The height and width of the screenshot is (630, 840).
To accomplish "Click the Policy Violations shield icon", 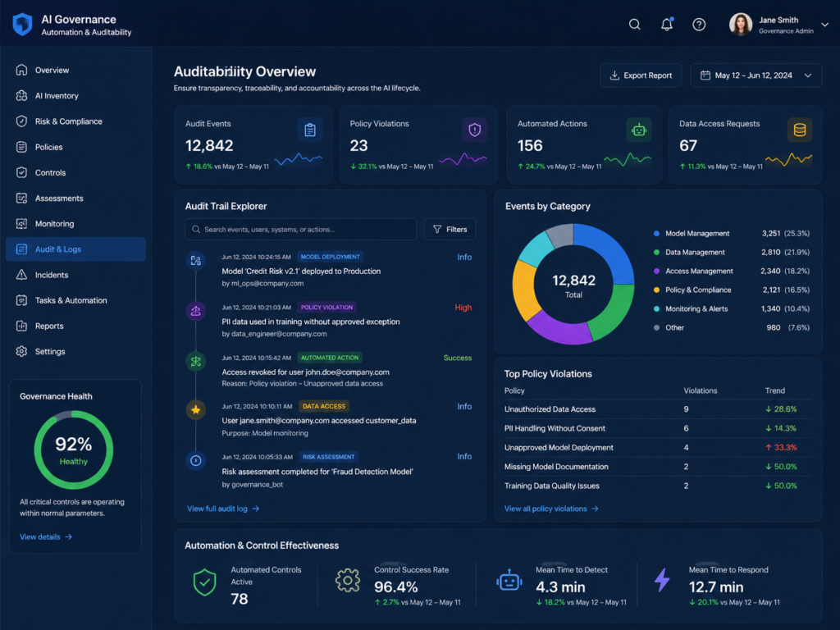I will click(x=475, y=130).
